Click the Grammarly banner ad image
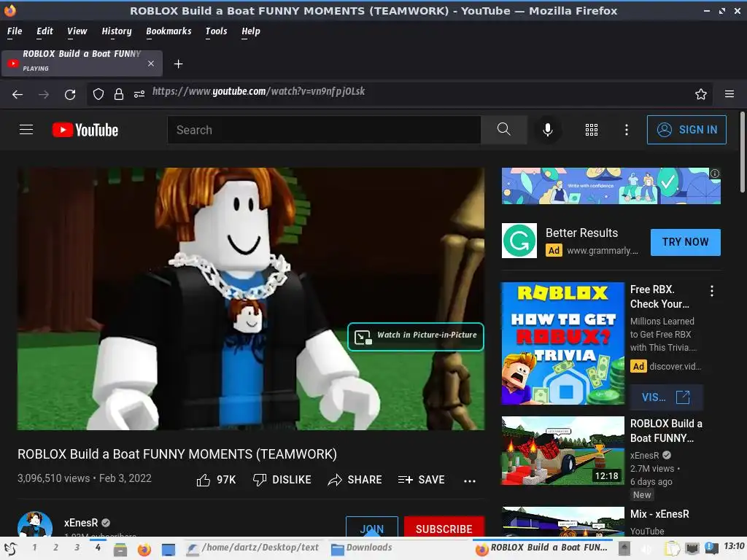 click(611, 186)
